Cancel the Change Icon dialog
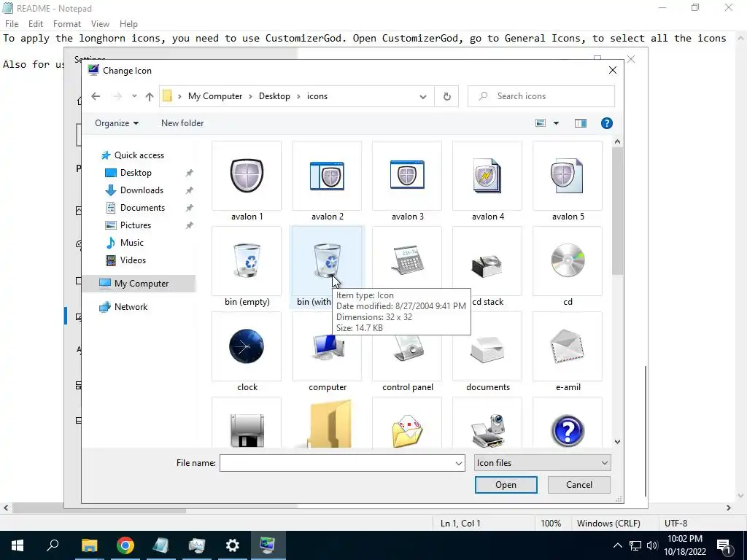The image size is (747, 560). click(x=578, y=485)
